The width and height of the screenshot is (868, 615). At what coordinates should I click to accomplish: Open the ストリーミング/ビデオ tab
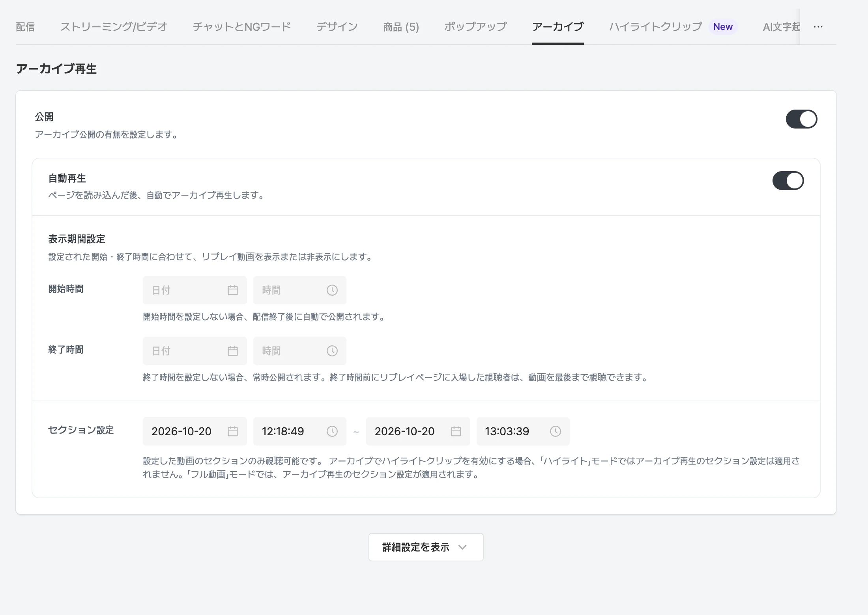coord(114,27)
